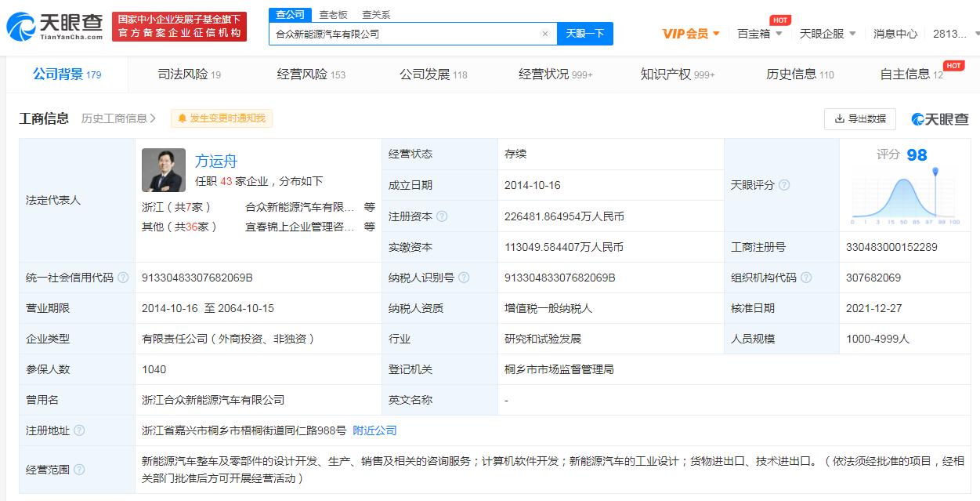
Task: Clear the search box with X icon
Action: click(x=545, y=34)
